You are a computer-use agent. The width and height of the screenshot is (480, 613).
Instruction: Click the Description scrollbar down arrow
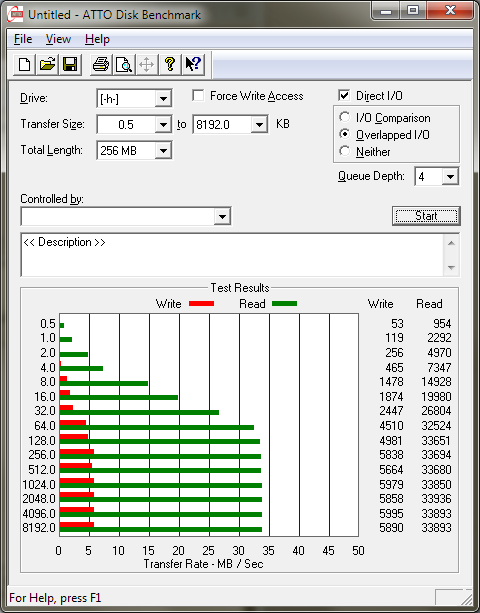click(x=451, y=268)
